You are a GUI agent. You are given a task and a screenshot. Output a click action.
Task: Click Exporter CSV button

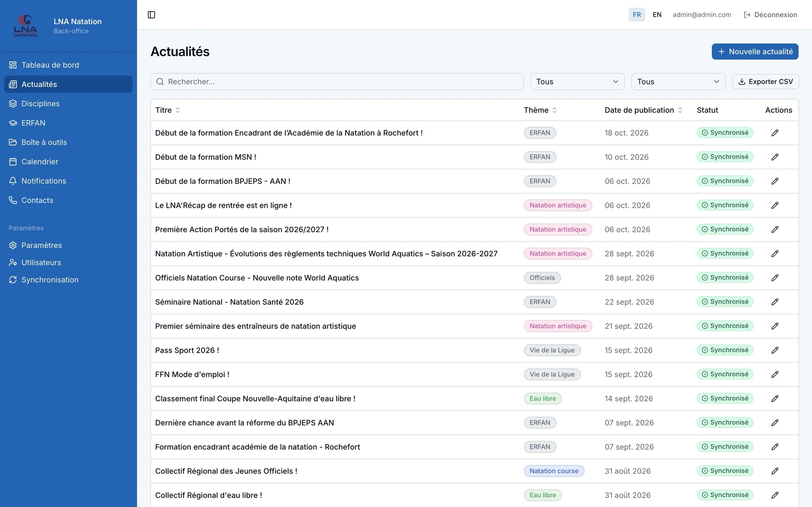(765, 82)
